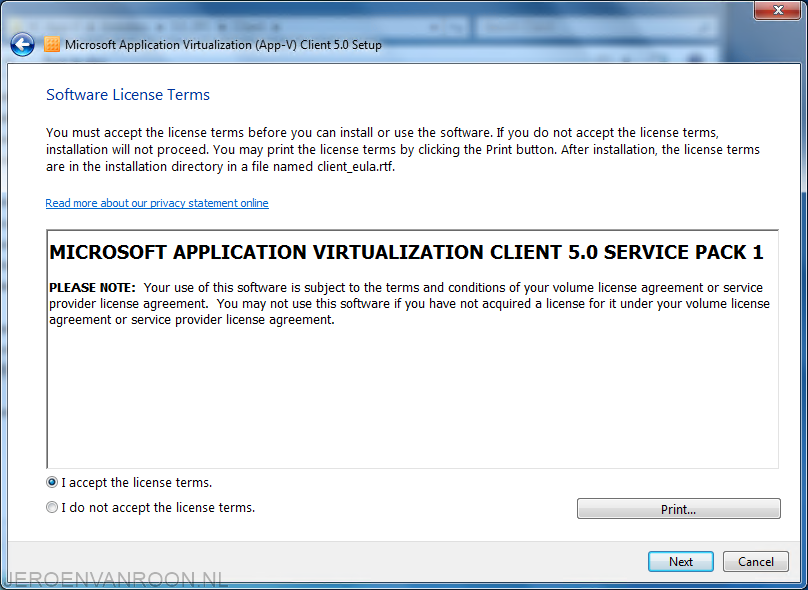The width and height of the screenshot is (808, 590).
Task: Proceed with the Next button
Action: click(681, 562)
